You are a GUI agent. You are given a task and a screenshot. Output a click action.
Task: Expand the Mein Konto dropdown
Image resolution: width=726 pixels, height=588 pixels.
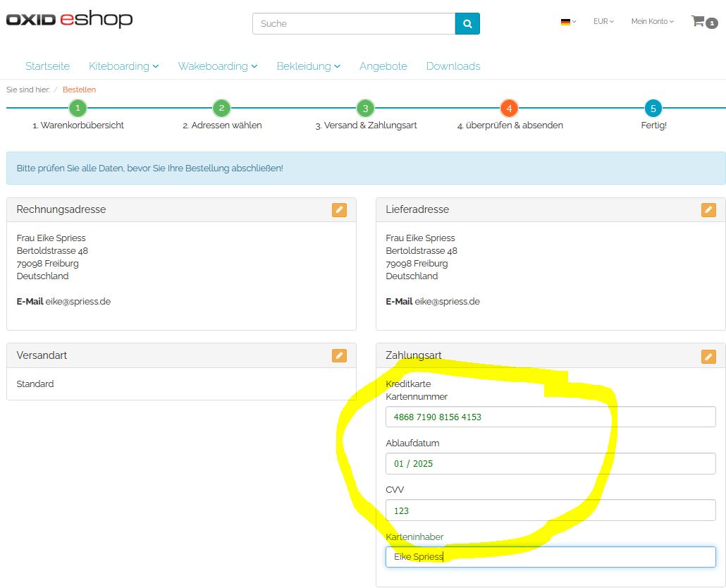pyautogui.click(x=652, y=22)
